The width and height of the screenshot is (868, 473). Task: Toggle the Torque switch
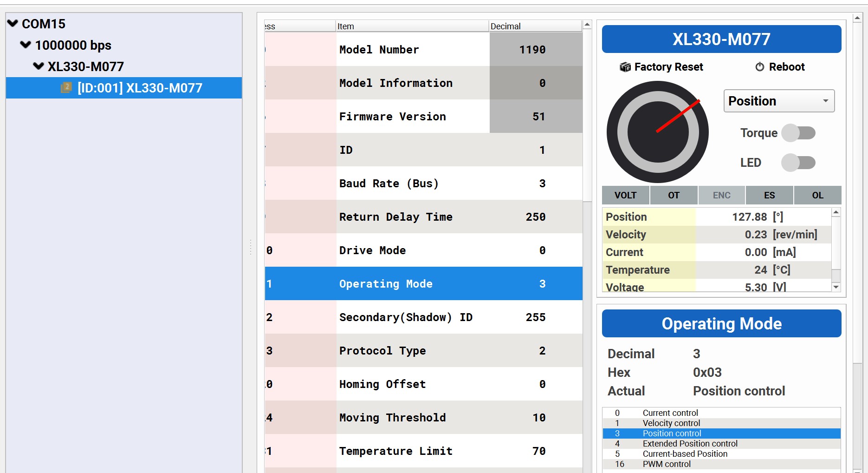tap(798, 133)
